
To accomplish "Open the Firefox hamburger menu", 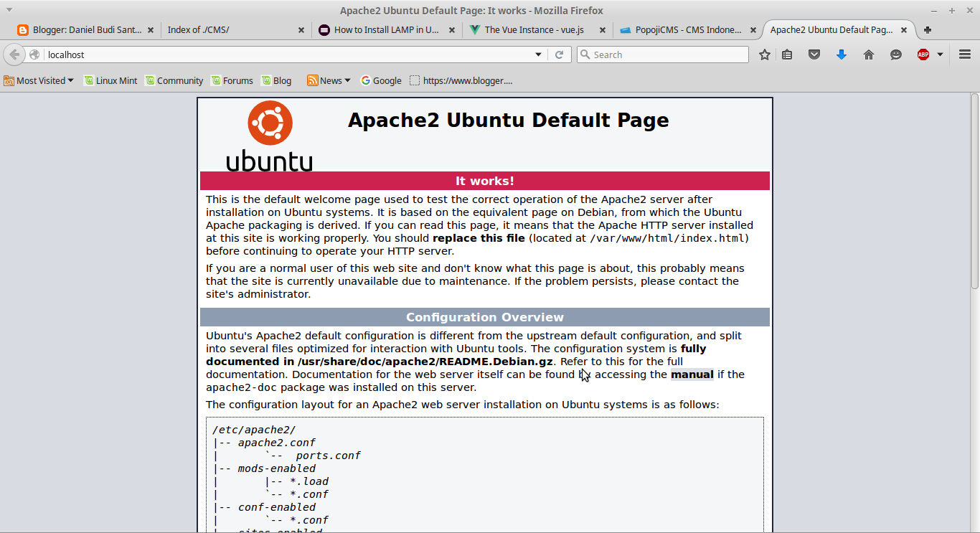I will (x=965, y=55).
